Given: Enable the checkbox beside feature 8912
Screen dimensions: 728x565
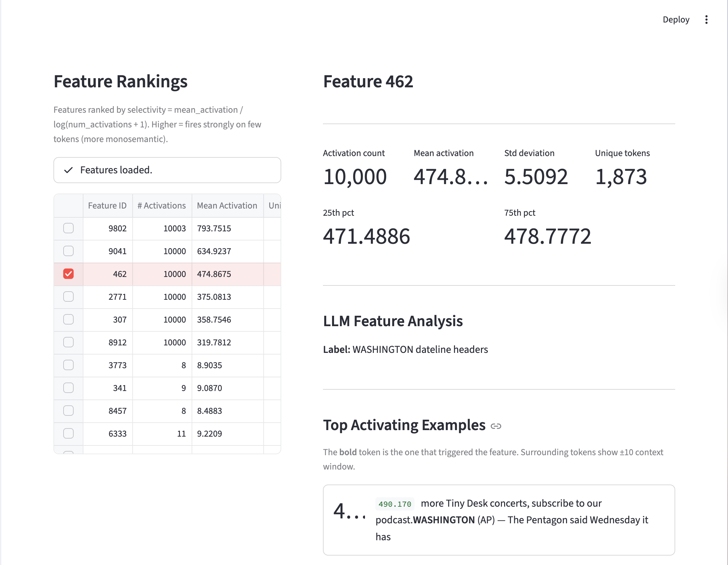Looking at the screenshot, I should [68, 342].
